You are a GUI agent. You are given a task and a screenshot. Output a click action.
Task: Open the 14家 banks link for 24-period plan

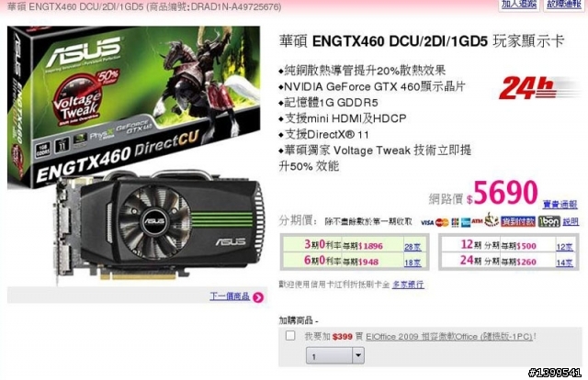click(564, 263)
